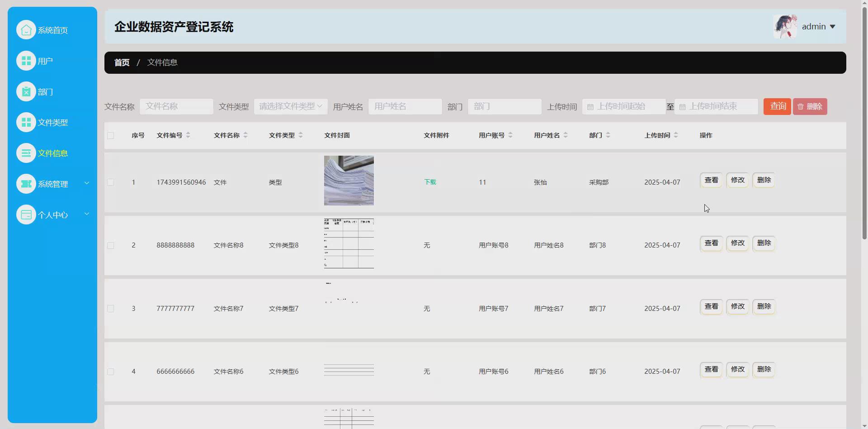The image size is (868, 429).
Task: Click the calendar icon in 上传时间起始 field
Action: point(591,106)
